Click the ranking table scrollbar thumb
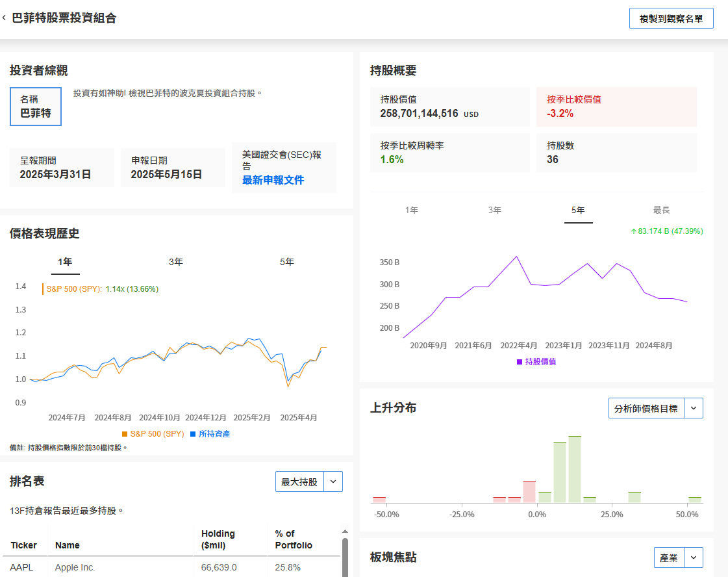 point(345,558)
